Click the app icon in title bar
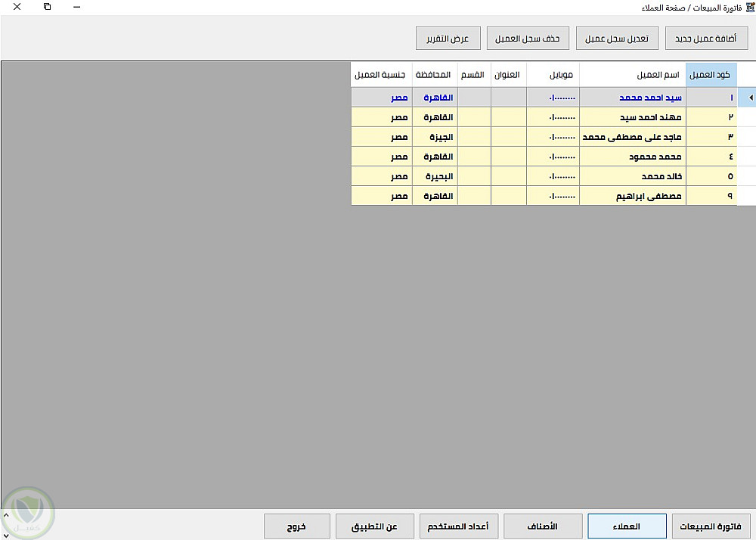Viewport: 756px width, 540px height. [x=750, y=8]
